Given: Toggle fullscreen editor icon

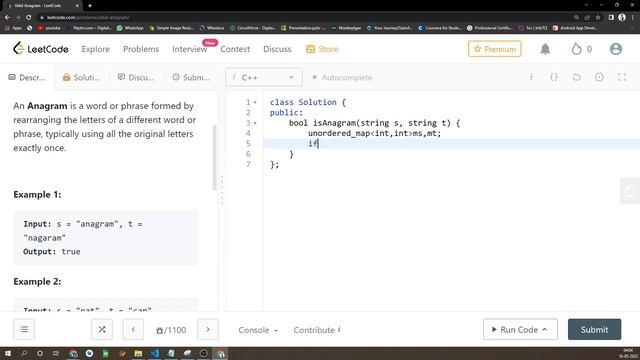Looking at the screenshot, I should [x=622, y=77].
